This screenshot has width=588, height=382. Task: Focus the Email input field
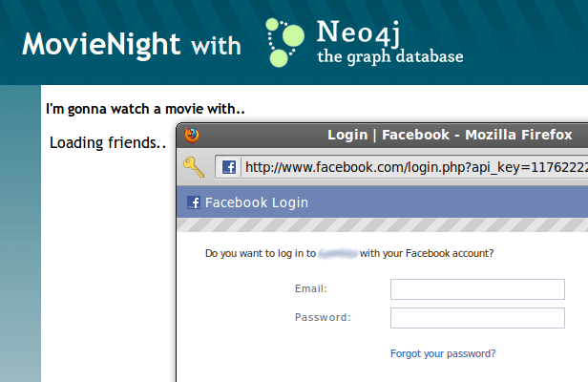477,289
